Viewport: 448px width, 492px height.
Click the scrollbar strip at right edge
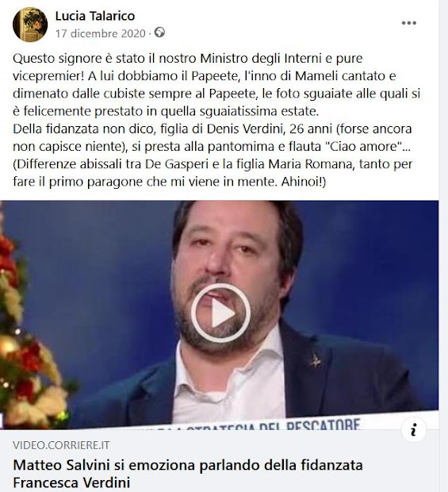(443, 246)
